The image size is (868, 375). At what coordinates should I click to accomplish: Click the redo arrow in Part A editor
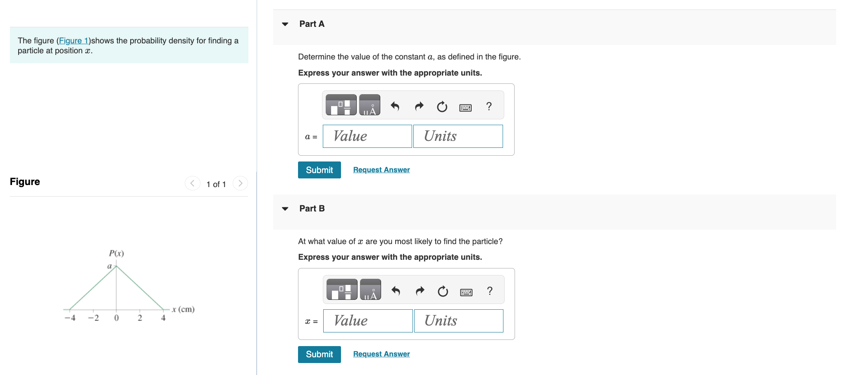(x=419, y=106)
